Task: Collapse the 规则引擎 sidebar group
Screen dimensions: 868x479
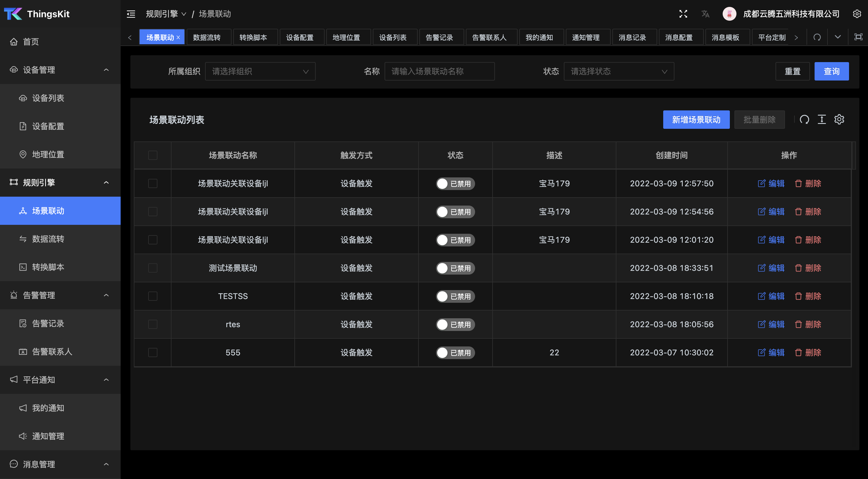Action: [x=60, y=183]
